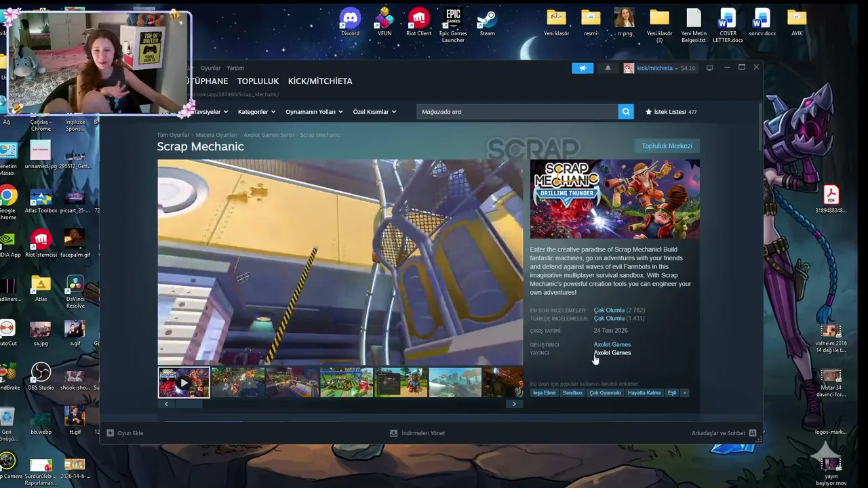Screen dimensions: 868x488
Task: Open İstek Listesi wishlist
Action: [671, 112]
